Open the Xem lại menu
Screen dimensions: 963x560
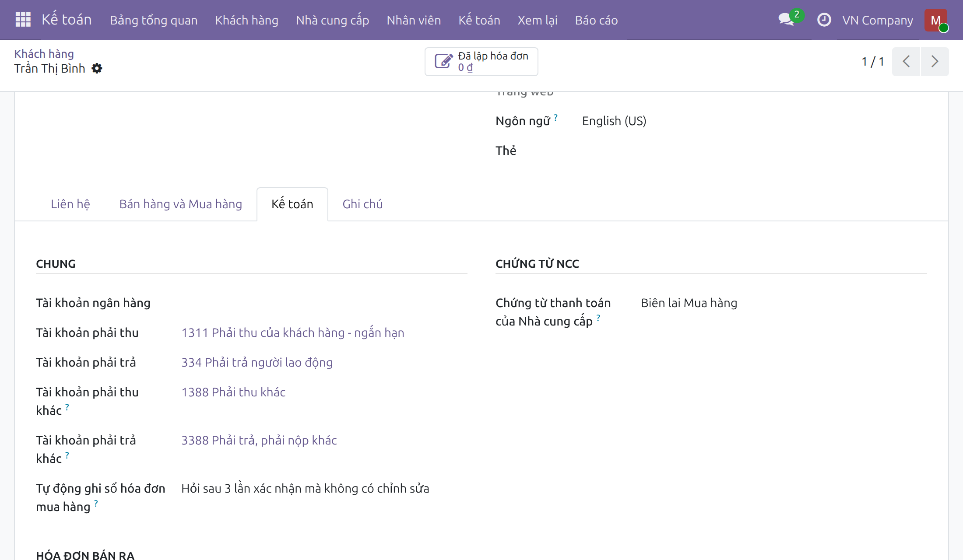click(x=538, y=20)
